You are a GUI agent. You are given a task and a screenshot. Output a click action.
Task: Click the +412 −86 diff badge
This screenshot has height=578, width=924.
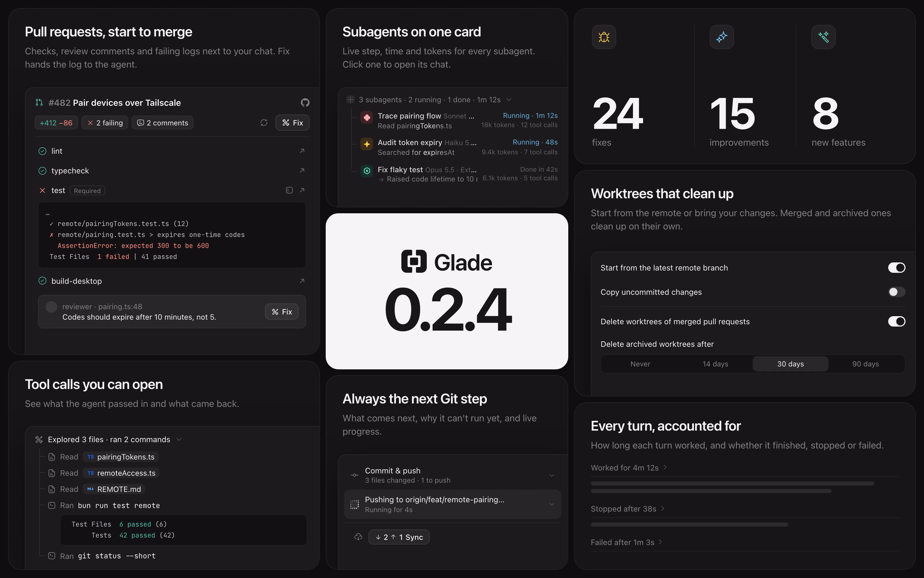click(56, 123)
